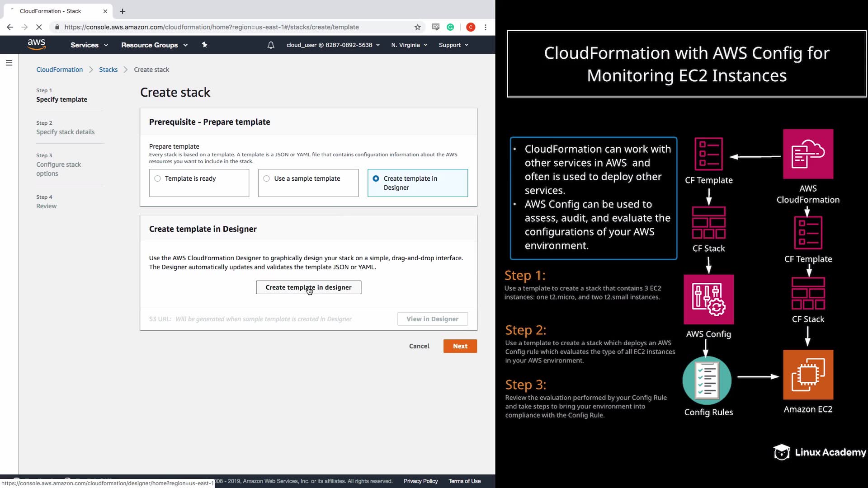Image resolution: width=868 pixels, height=488 pixels.
Task: Open the Chrome three-dot menu
Action: click(486, 27)
